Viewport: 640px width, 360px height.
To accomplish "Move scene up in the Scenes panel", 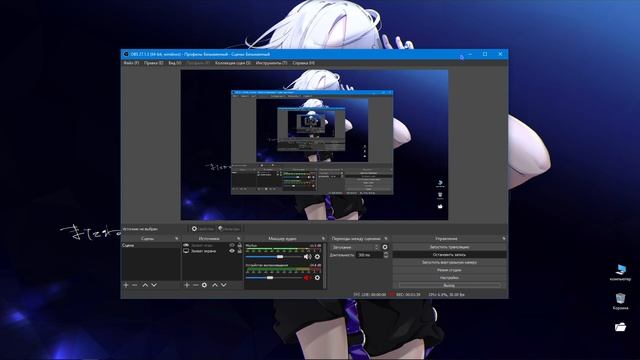I will coord(145,285).
